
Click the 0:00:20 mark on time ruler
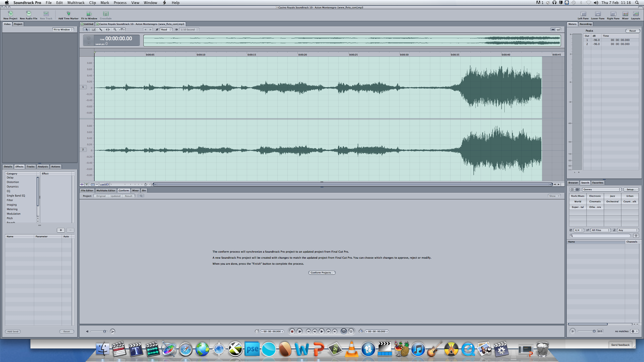(x=303, y=55)
